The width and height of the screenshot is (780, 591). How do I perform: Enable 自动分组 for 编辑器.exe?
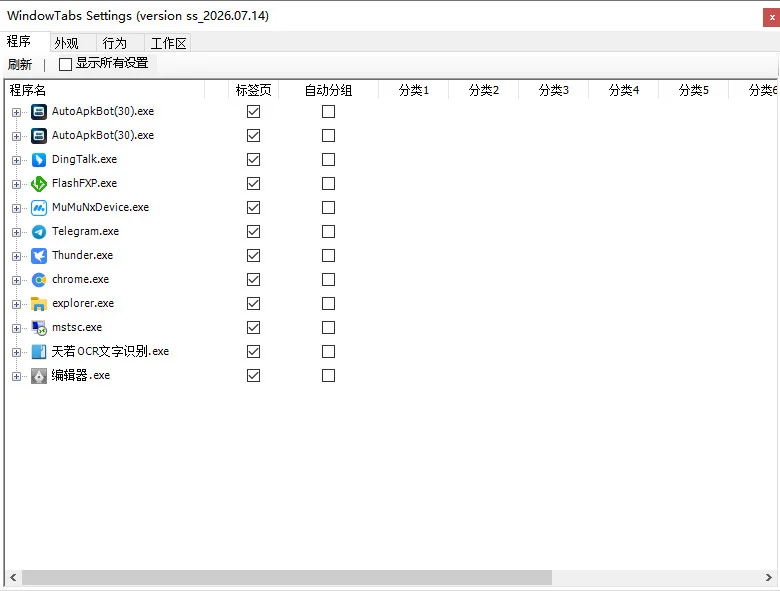[x=328, y=376]
